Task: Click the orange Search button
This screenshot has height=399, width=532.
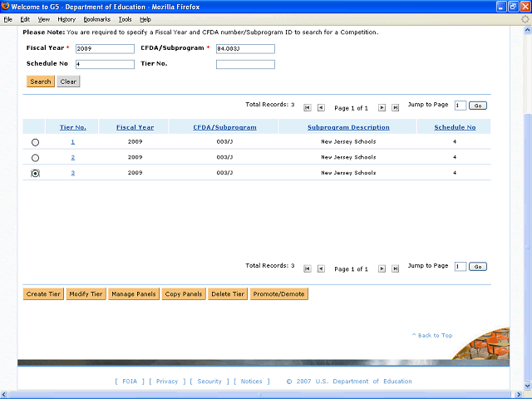Action: 40,81
